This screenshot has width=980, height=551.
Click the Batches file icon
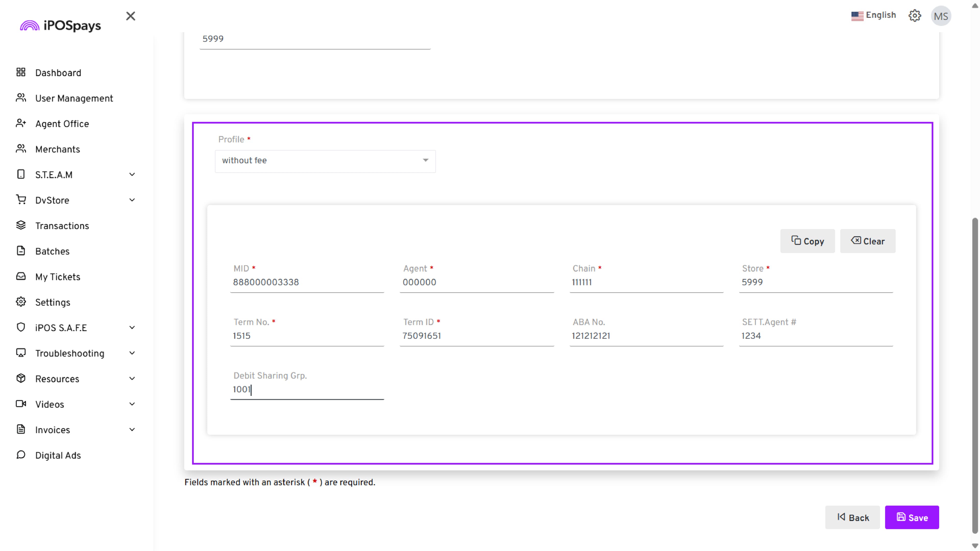point(21,251)
